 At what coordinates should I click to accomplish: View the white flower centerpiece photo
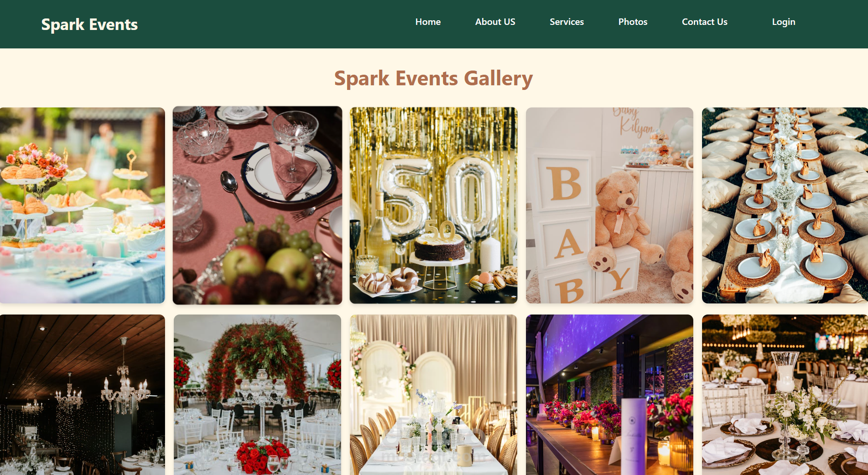coord(785,395)
